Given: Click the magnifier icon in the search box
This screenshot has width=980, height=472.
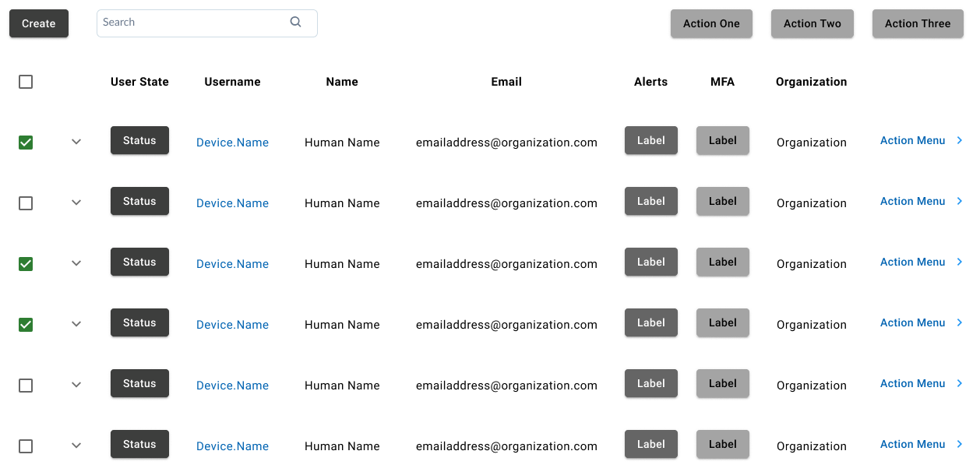Looking at the screenshot, I should tap(295, 22).
